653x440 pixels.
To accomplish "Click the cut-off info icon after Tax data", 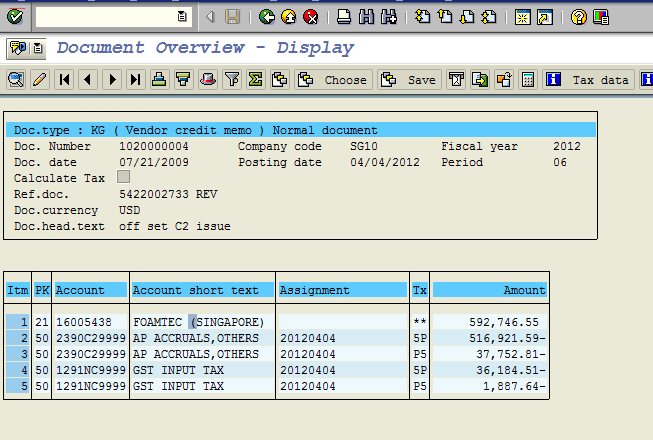I will (x=646, y=80).
